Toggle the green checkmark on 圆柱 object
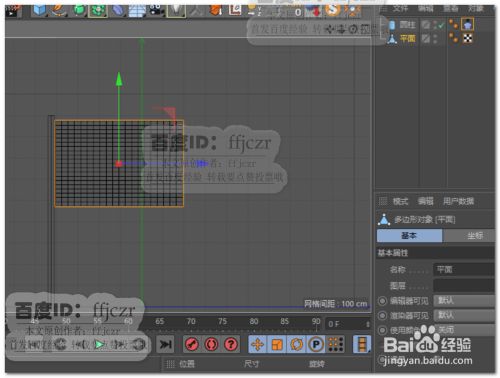The image size is (500, 378). pyautogui.click(x=441, y=25)
